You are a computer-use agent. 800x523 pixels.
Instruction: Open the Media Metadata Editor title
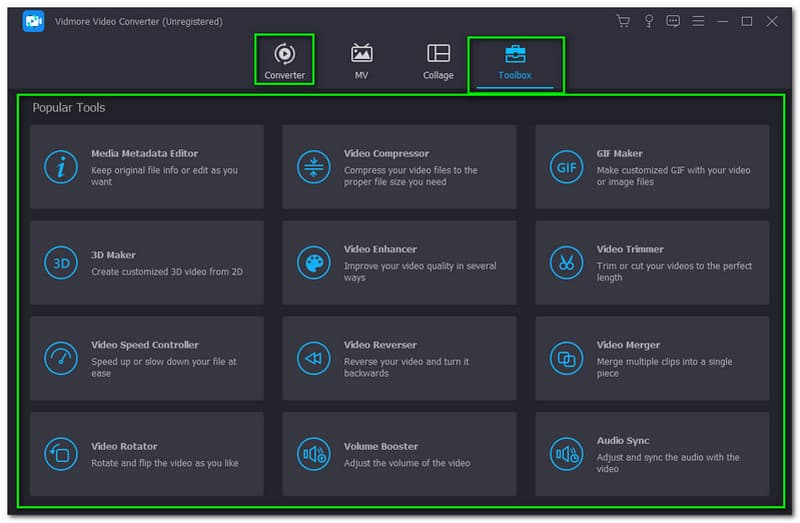pos(144,153)
